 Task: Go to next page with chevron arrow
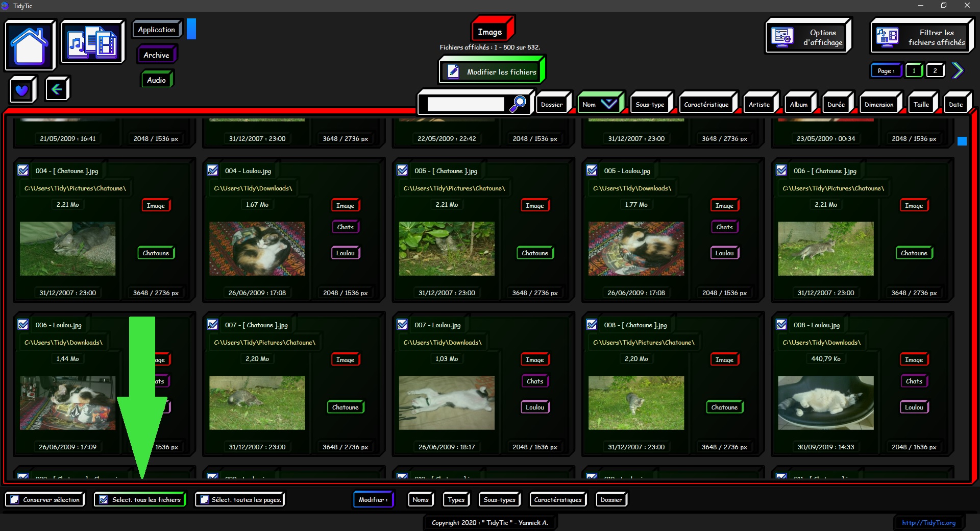(x=958, y=70)
